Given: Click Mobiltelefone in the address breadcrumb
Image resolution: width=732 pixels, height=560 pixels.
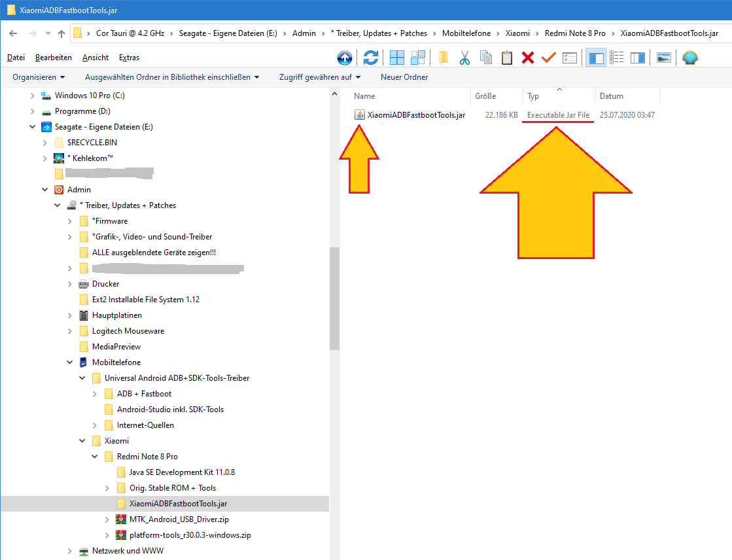Looking at the screenshot, I should [466, 33].
